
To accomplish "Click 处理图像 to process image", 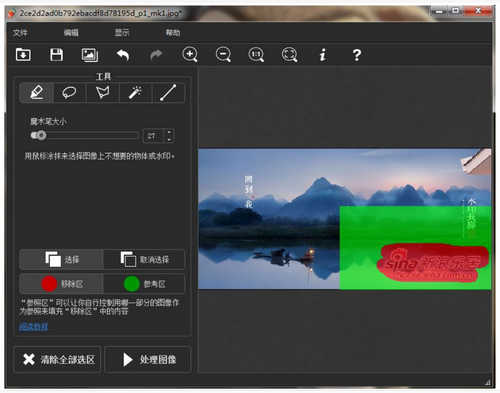I will click(148, 359).
